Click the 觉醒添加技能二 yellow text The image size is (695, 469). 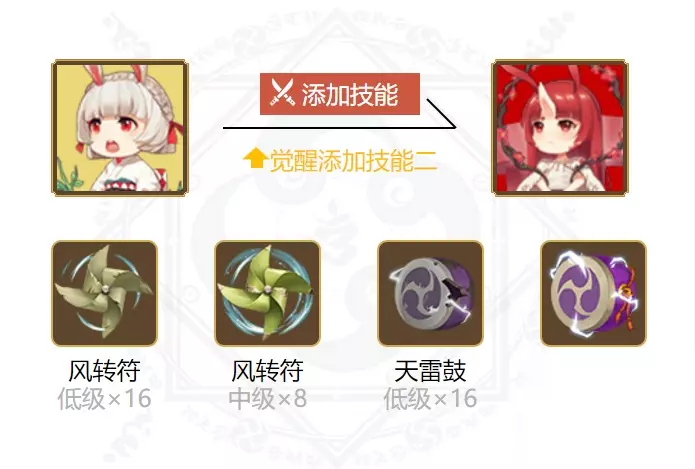pyautogui.click(x=353, y=160)
